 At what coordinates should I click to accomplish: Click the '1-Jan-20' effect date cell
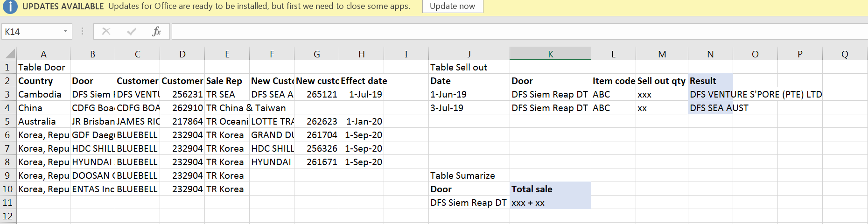tap(361, 121)
